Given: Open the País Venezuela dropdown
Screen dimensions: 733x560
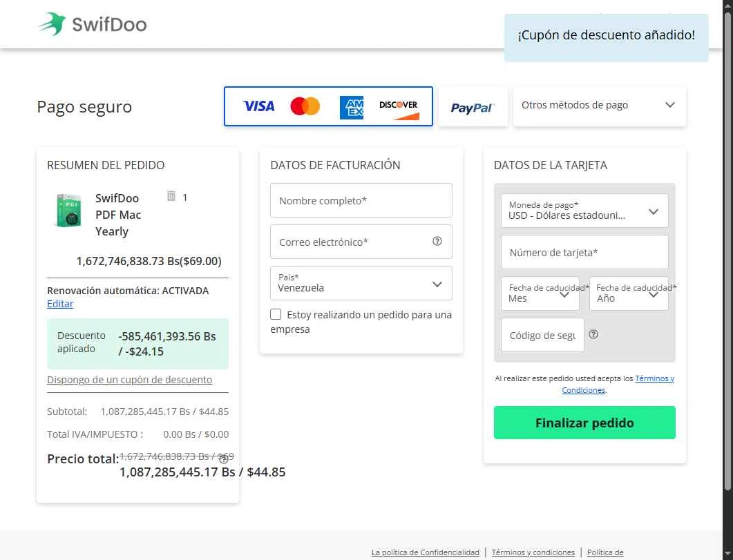Looking at the screenshot, I should click(x=361, y=283).
